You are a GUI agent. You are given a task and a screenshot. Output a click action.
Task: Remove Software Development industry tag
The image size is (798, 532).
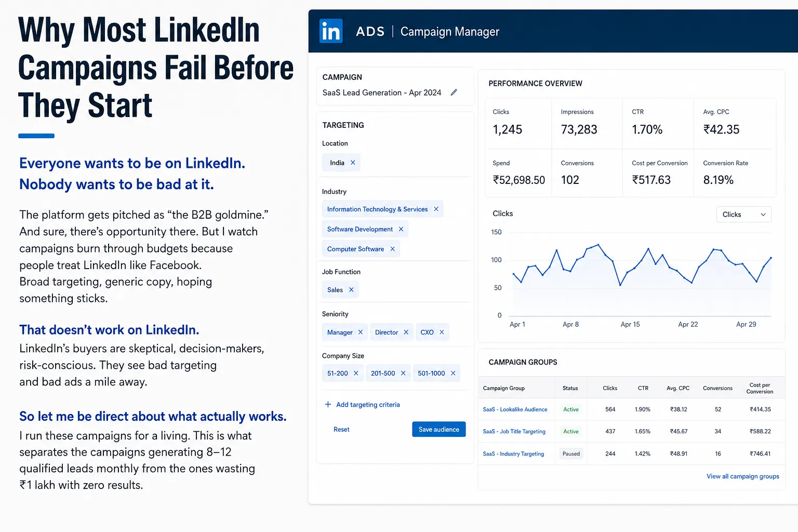click(401, 229)
